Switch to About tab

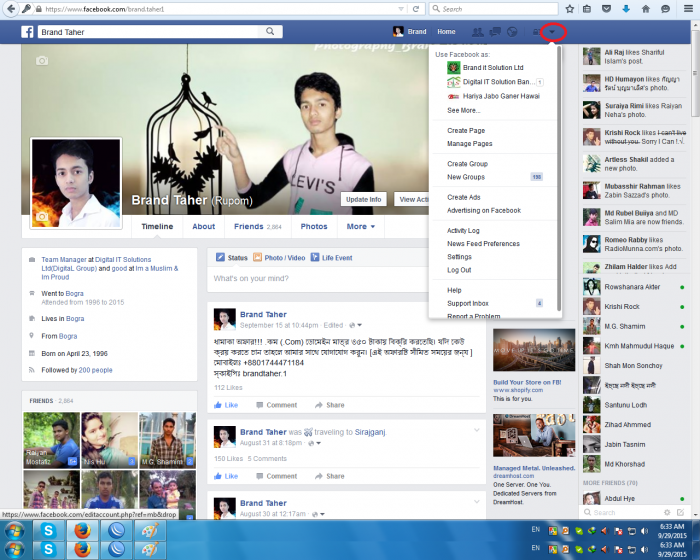point(204,226)
